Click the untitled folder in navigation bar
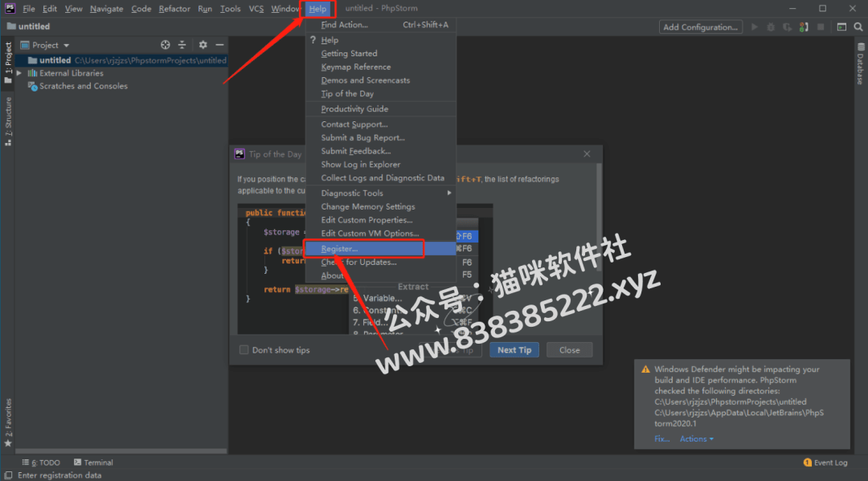The height and width of the screenshot is (481, 868). 28,26
